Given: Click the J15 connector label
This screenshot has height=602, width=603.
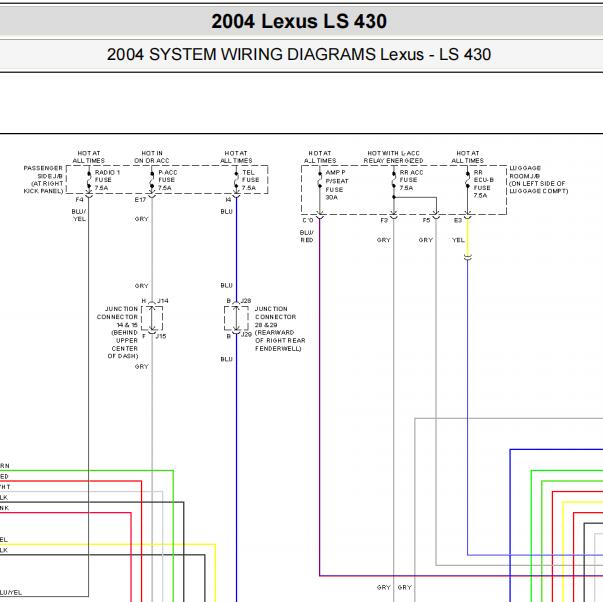Looking at the screenshot, I should [161, 336].
